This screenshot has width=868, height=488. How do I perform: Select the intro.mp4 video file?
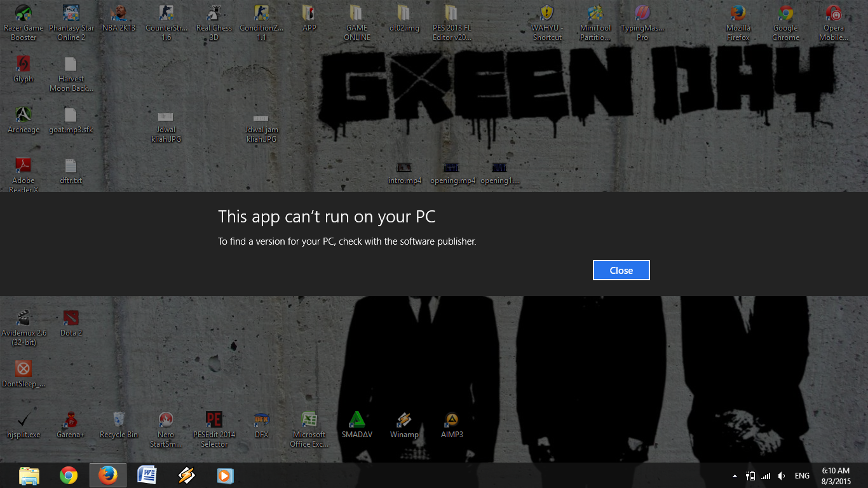tap(404, 172)
